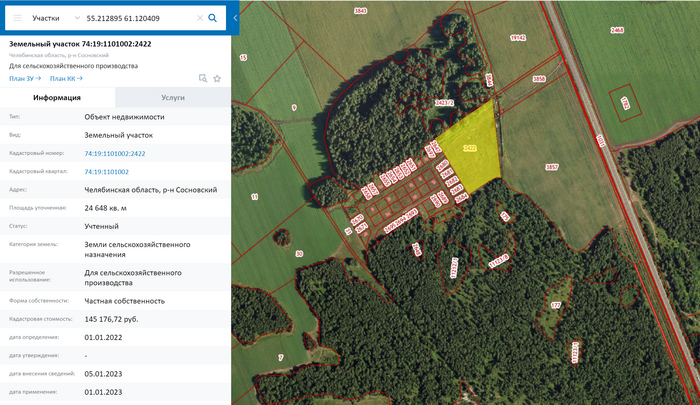This screenshot has height=405, width=700.
Task: Clear the search field with X icon
Action: point(200,18)
